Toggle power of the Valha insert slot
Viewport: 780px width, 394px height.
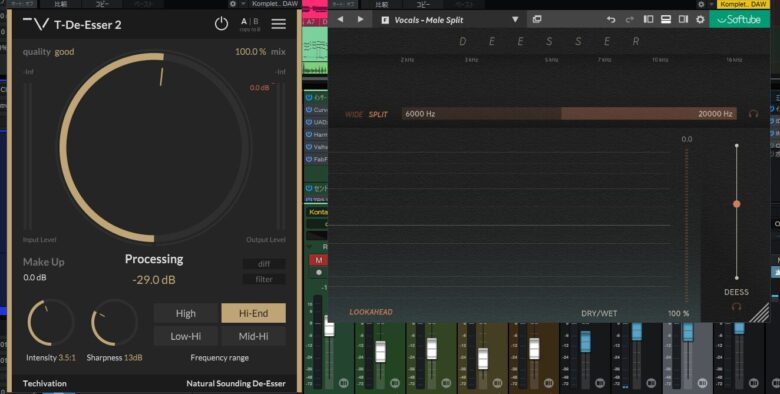coord(309,147)
